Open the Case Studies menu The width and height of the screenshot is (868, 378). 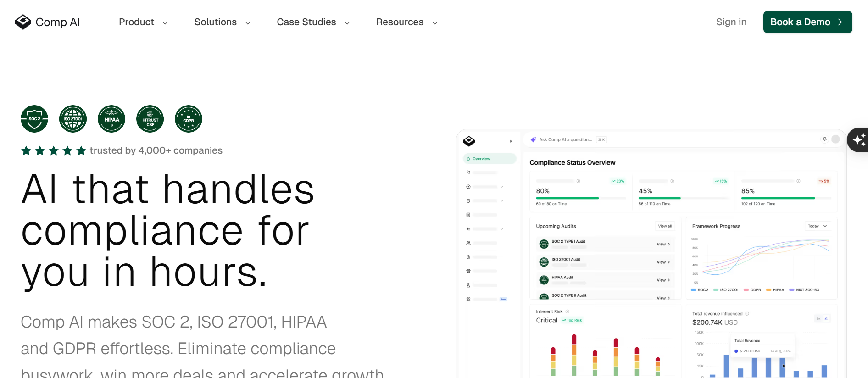pos(313,22)
